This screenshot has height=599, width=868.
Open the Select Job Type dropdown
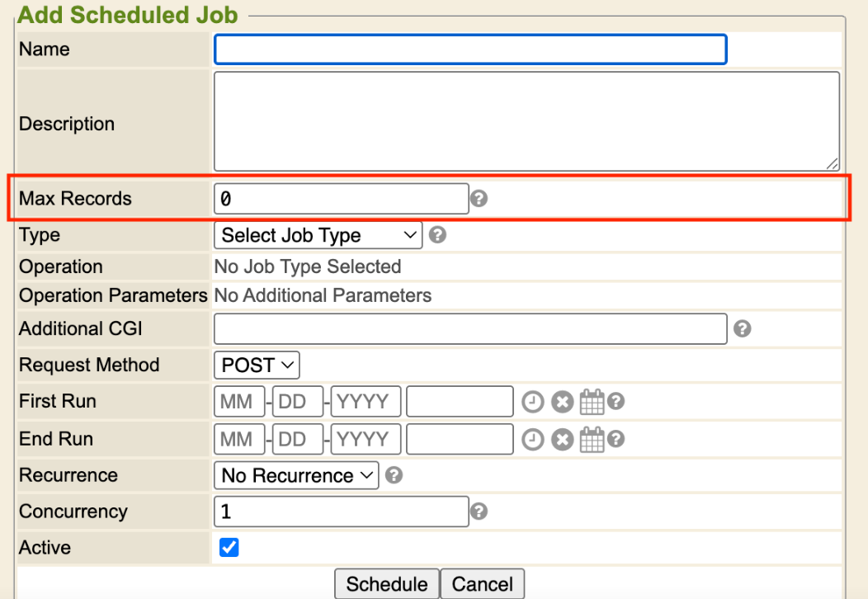pos(318,235)
